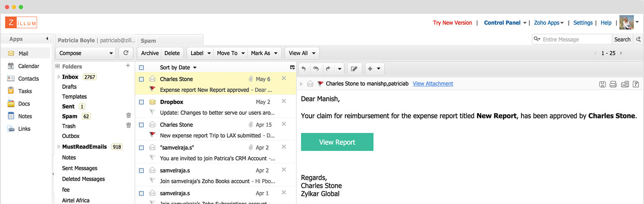Open the Control Panel menu
This screenshot has width=644, height=204.
[505, 23]
